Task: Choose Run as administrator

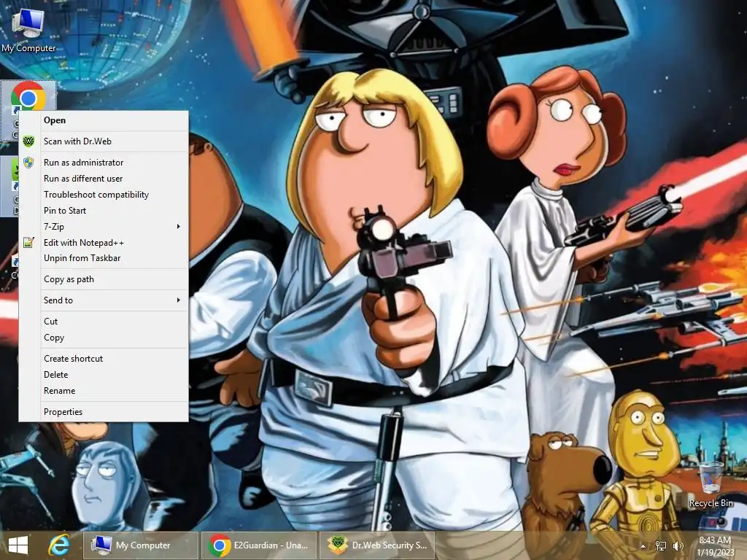Action: (104, 163)
